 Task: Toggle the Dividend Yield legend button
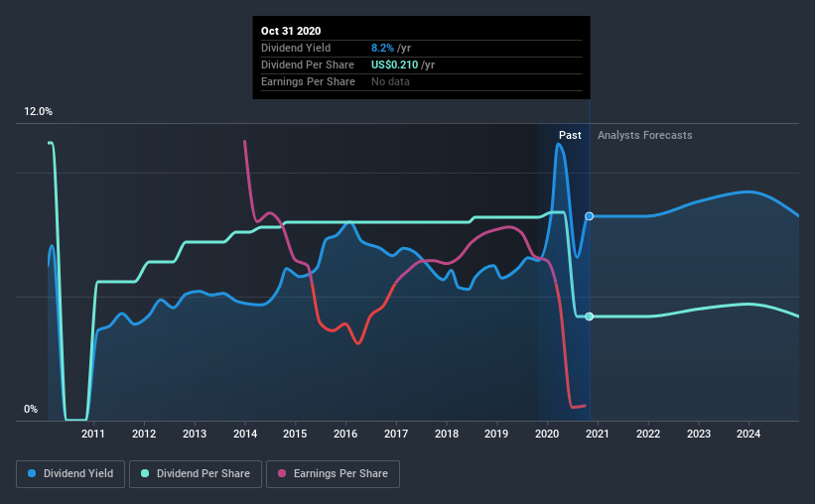[70, 474]
